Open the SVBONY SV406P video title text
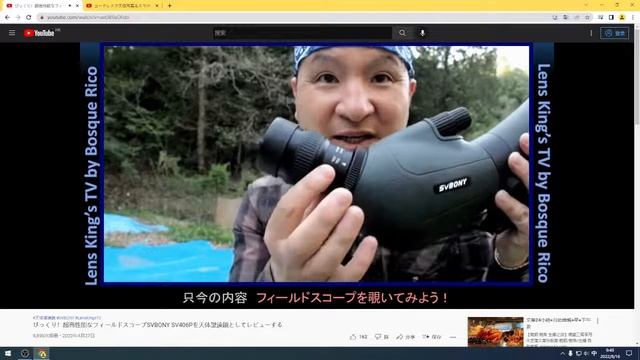The image size is (640, 360). click(x=158, y=325)
